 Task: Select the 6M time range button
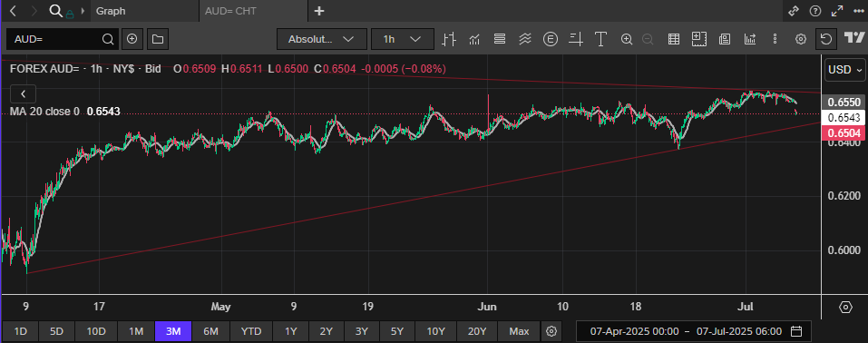(x=211, y=331)
